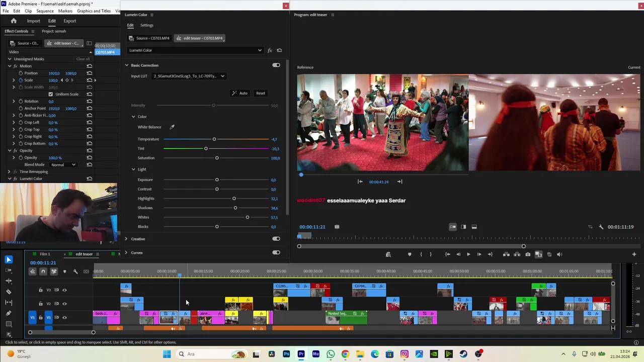Screen dimensions: 644x362
Task: Expand the Time Remapping effect
Action: click(x=10, y=172)
